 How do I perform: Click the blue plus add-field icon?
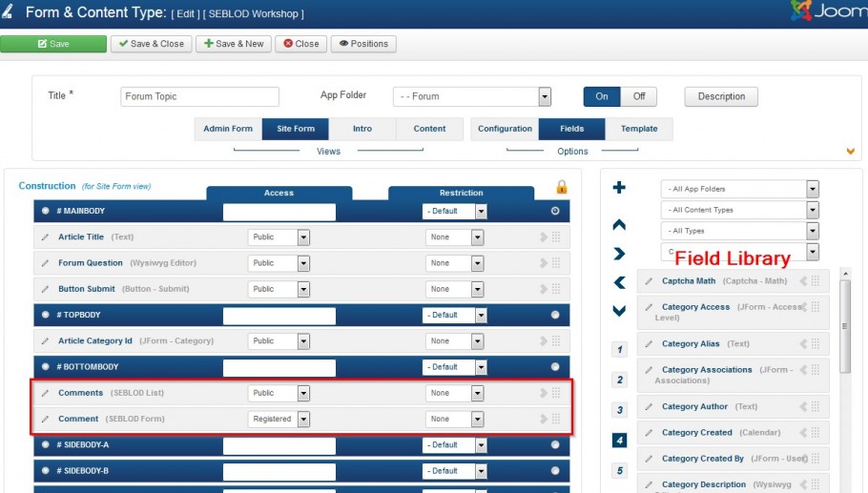pyautogui.click(x=619, y=188)
